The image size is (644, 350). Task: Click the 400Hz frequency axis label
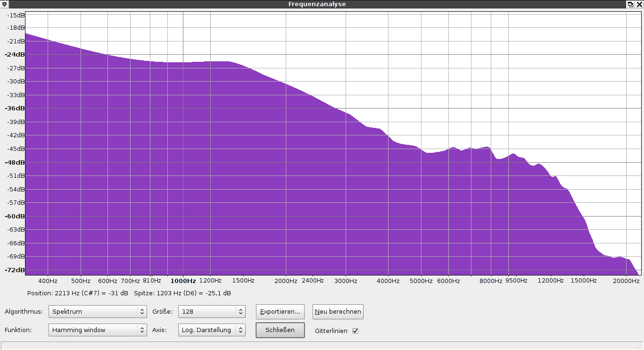48,281
